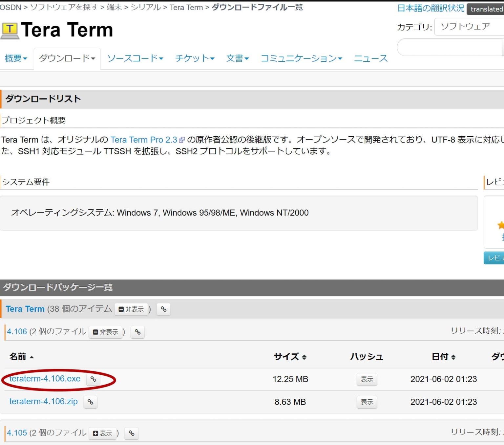
Task: Download teraterm-4.106.exe via its link
Action: (45, 379)
